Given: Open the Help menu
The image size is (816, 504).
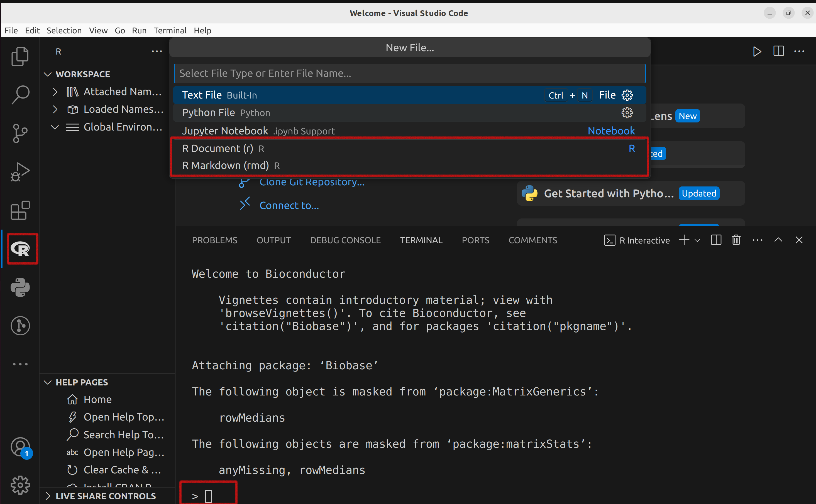Looking at the screenshot, I should click(x=202, y=30).
